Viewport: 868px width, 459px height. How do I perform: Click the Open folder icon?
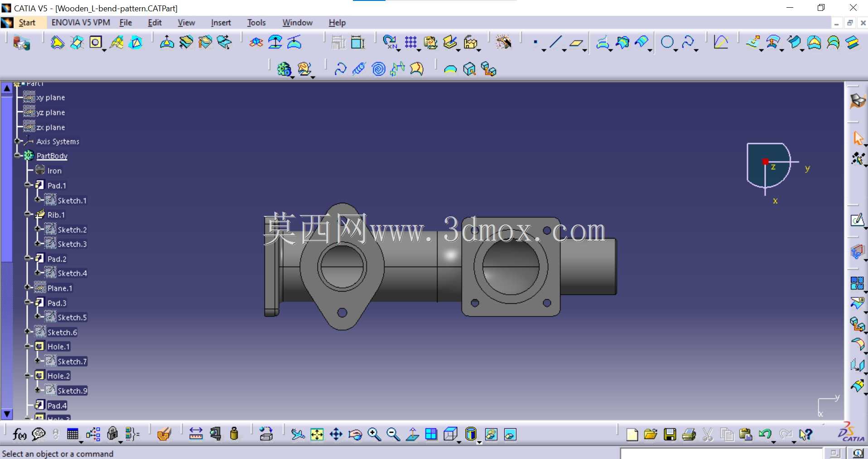(651, 435)
